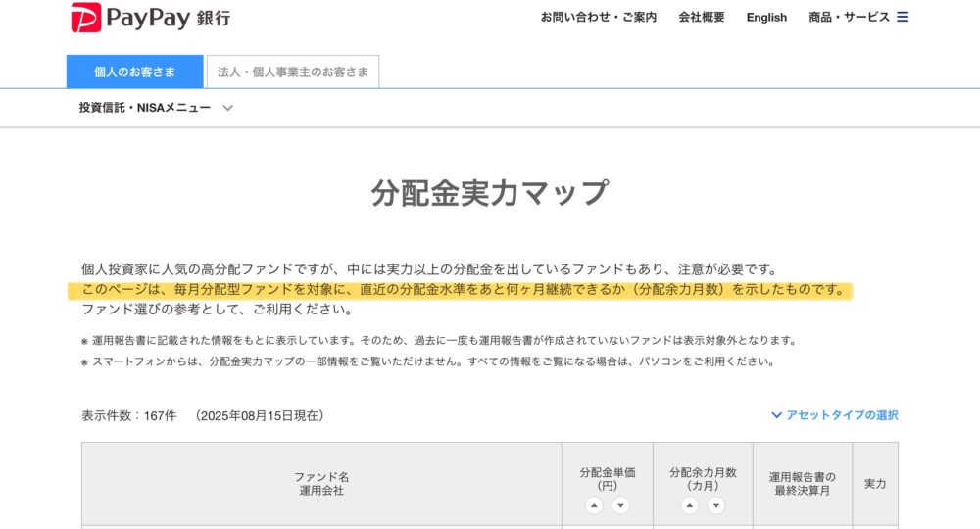Click the 分配金単価(円) column label
980x529 pixels.
coord(608,479)
